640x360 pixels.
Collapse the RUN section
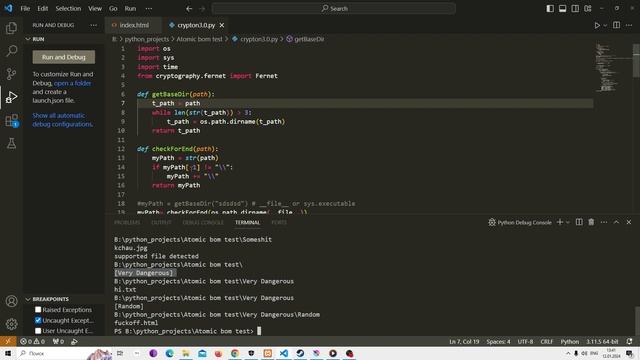[28, 39]
